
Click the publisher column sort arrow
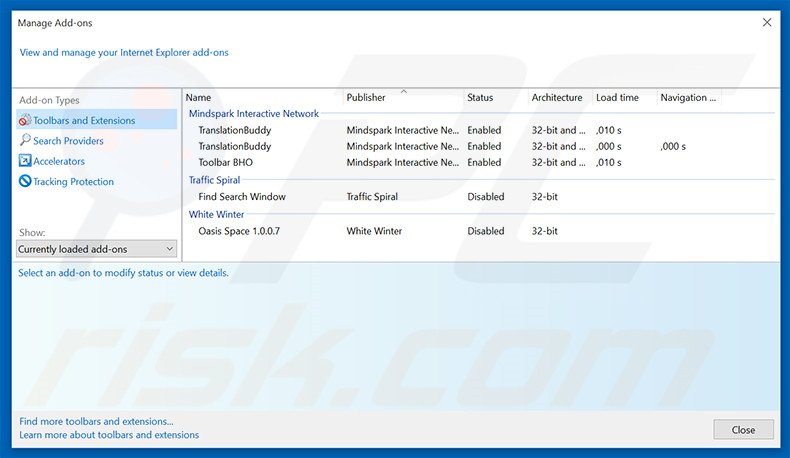pyautogui.click(x=404, y=91)
